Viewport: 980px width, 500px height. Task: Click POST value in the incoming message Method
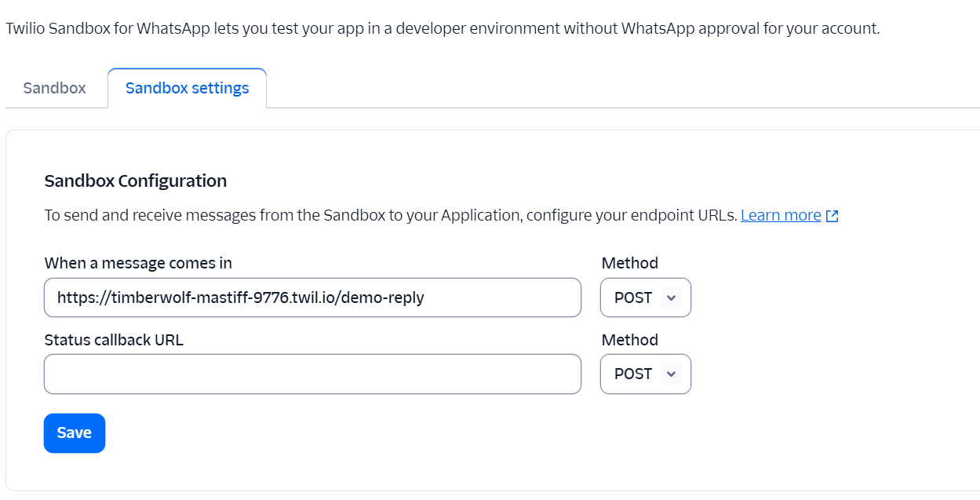[x=633, y=297]
